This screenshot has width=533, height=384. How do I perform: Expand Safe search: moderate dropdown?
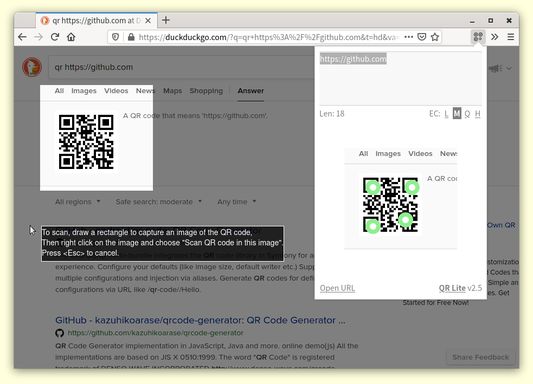pyautogui.click(x=158, y=202)
